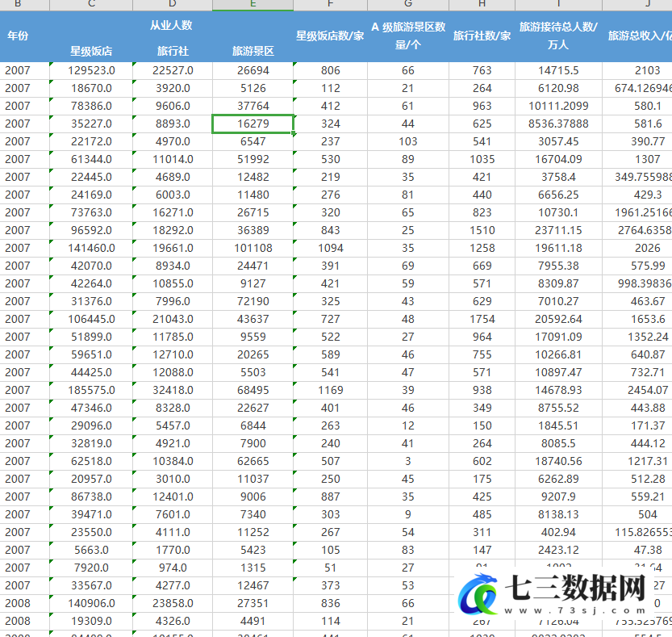Select cell with value 42070.0

click(91, 266)
